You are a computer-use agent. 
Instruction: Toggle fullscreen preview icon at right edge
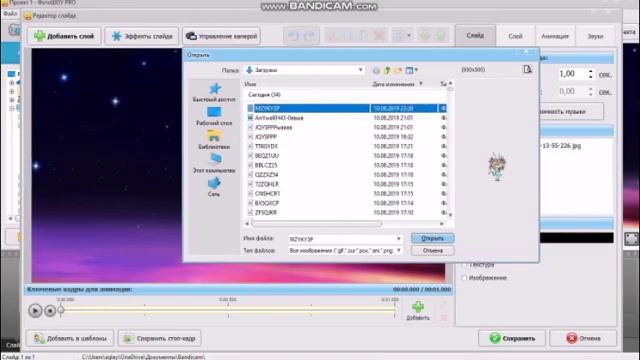tap(631, 239)
